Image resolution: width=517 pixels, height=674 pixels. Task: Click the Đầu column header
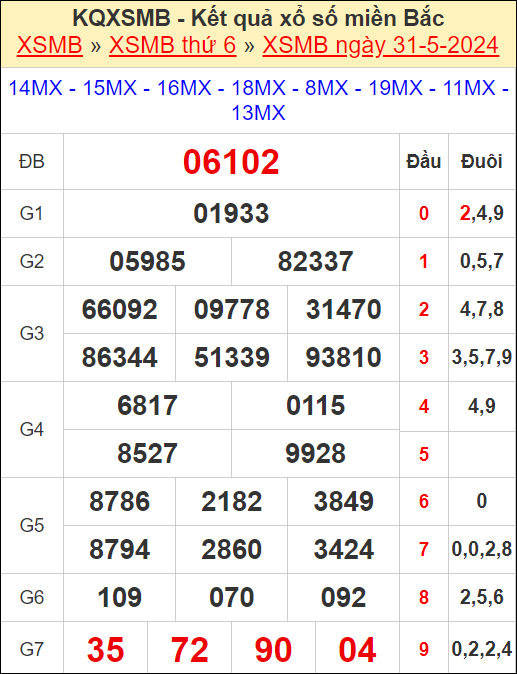(424, 162)
